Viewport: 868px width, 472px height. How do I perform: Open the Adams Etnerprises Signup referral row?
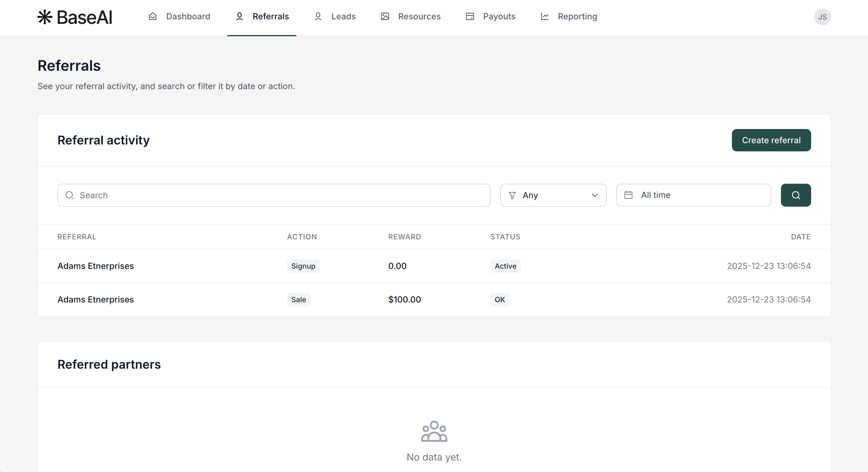click(x=96, y=266)
